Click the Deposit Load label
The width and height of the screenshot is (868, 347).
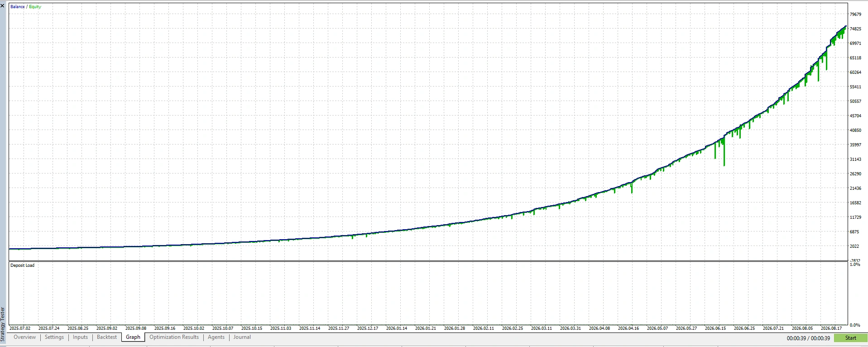(x=23, y=265)
